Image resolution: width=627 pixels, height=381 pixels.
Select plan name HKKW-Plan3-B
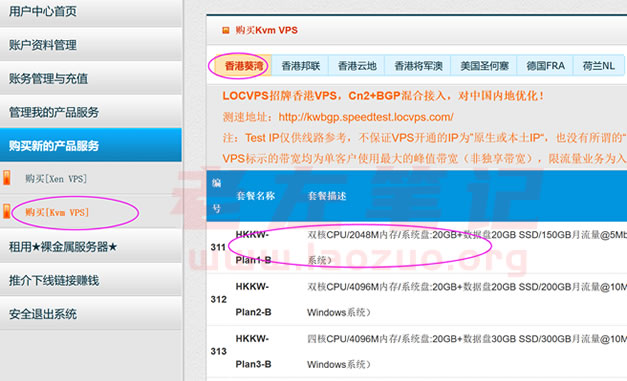(x=253, y=351)
